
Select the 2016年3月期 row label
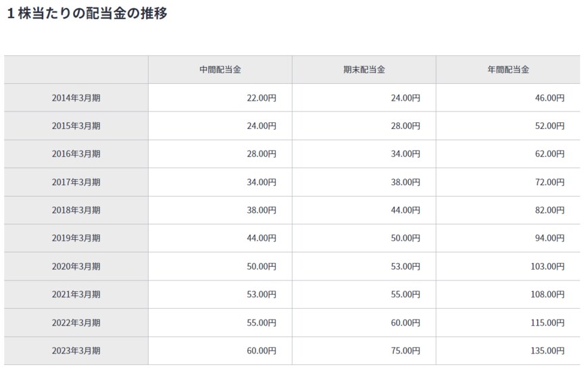coord(76,154)
